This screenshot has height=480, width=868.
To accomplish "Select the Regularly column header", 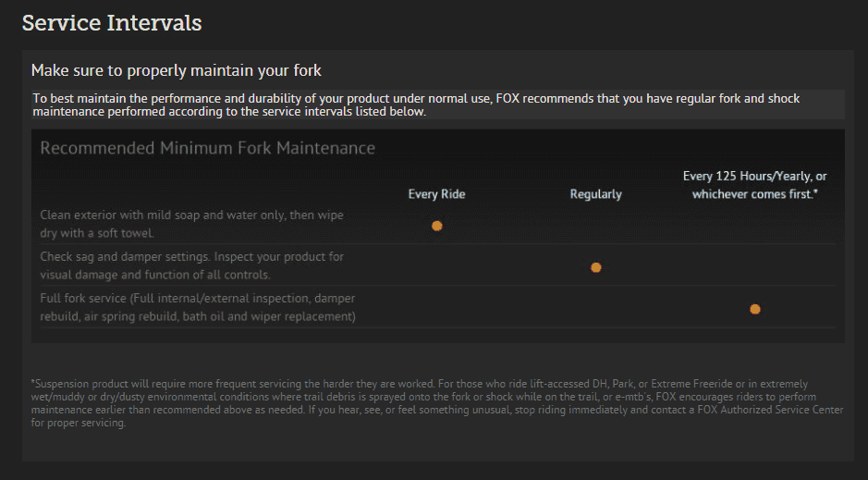I will click(595, 194).
